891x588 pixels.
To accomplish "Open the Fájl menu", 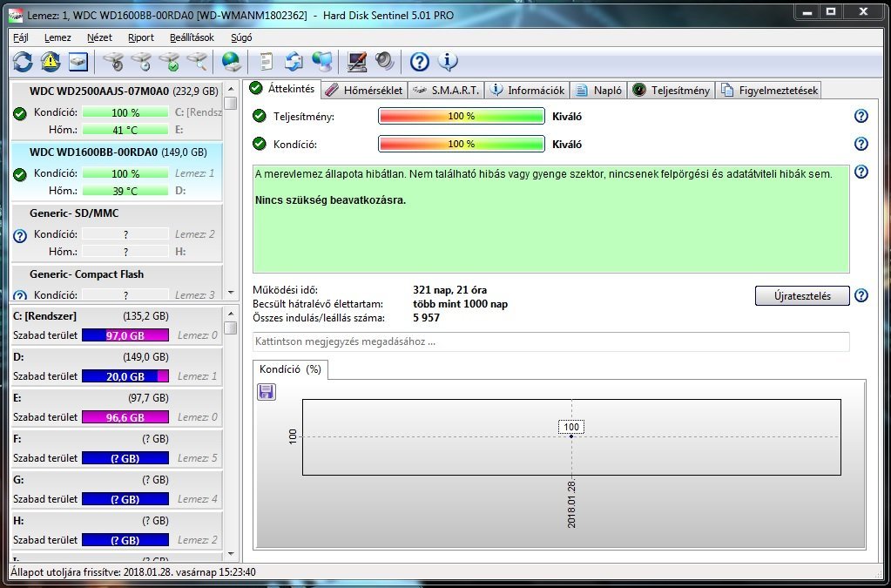I will tap(20, 37).
